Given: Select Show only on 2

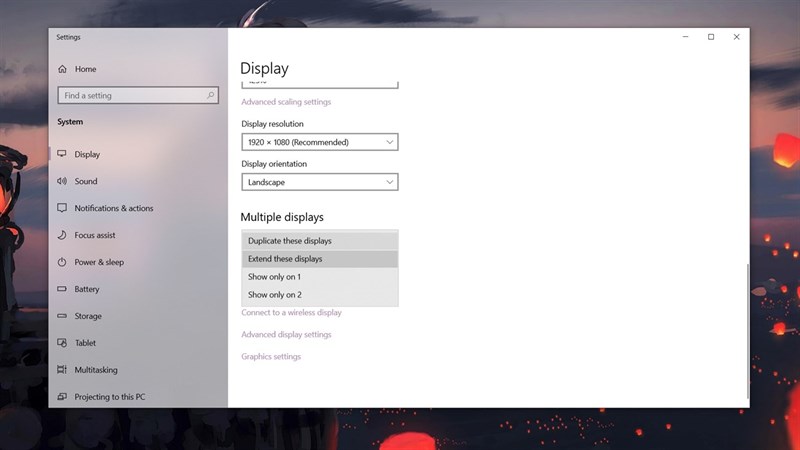Looking at the screenshot, I should [320, 294].
